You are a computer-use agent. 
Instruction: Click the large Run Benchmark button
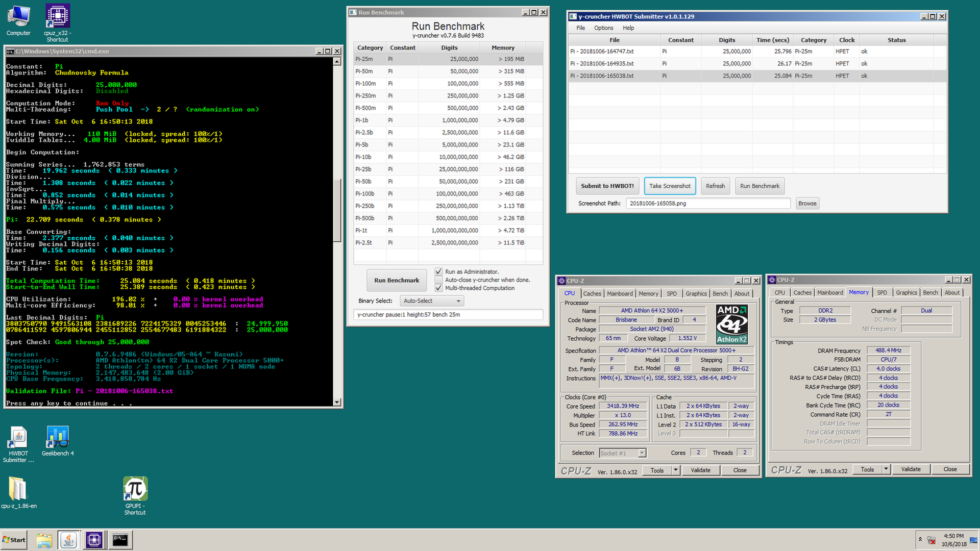(397, 280)
